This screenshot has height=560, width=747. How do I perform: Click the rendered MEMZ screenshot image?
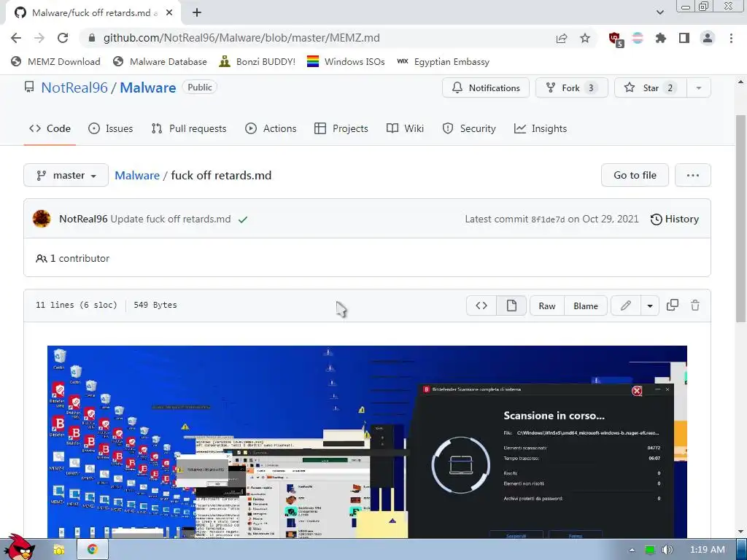(x=367, y=442)
